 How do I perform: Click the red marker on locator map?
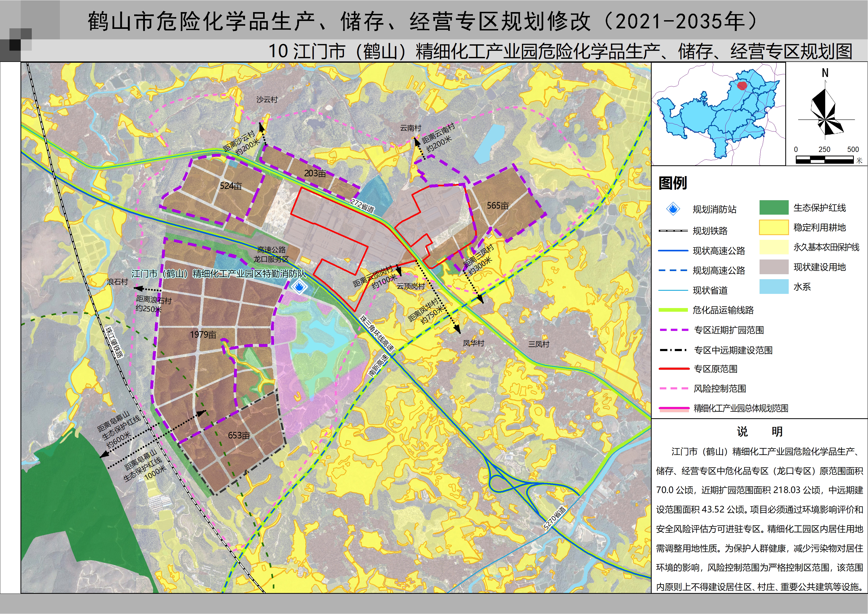742,86
